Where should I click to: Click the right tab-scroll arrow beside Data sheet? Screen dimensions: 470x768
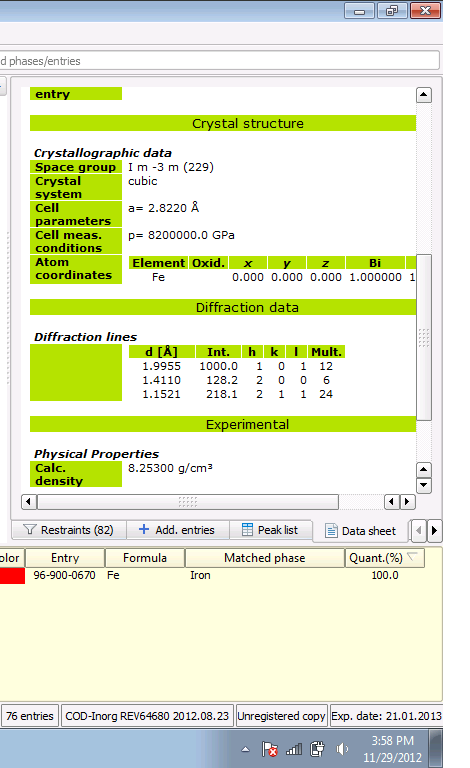point(434,531)
